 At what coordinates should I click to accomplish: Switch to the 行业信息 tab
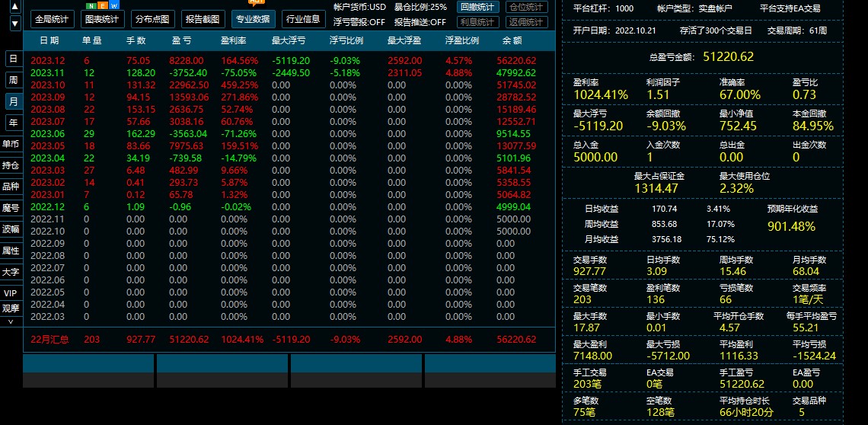pos(303,19)
